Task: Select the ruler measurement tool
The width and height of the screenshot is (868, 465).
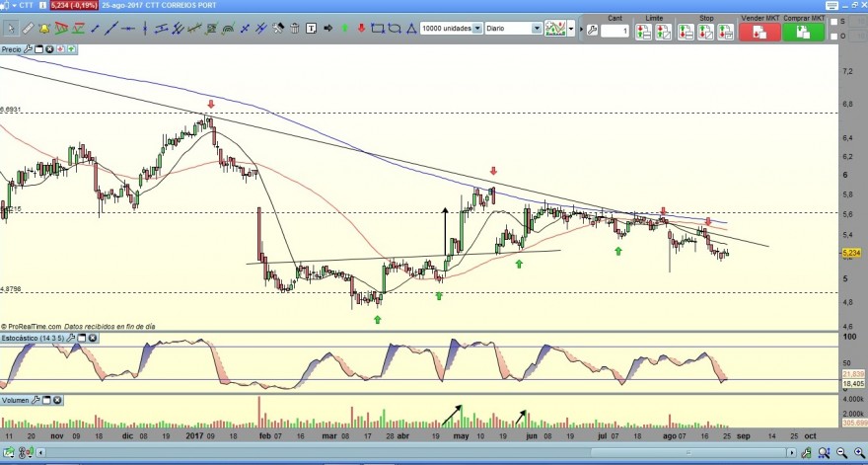Action: [x=28, y=29]
